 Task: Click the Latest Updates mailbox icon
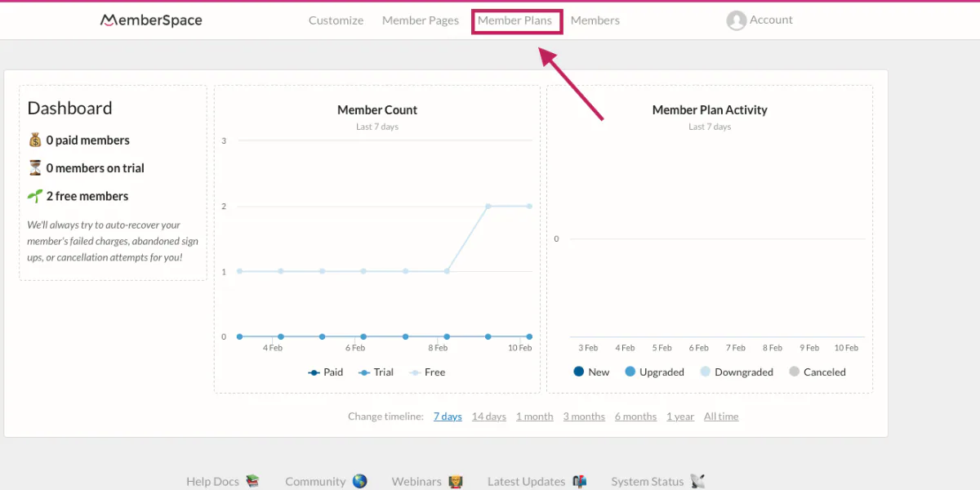[x=579, y=482]
